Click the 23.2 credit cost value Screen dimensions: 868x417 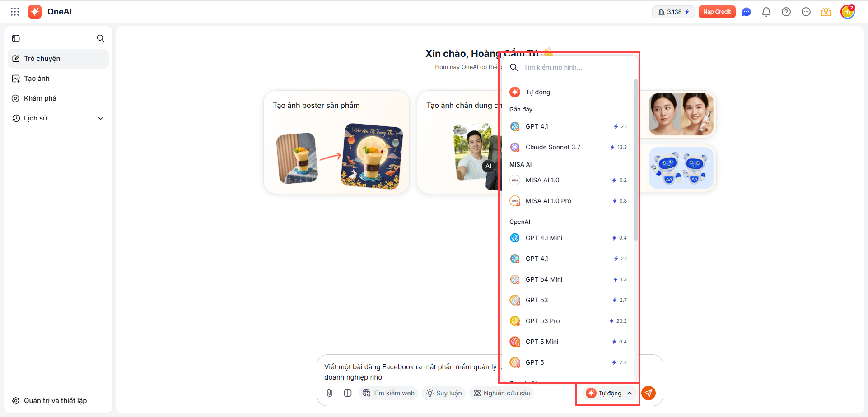click(621, 321)
